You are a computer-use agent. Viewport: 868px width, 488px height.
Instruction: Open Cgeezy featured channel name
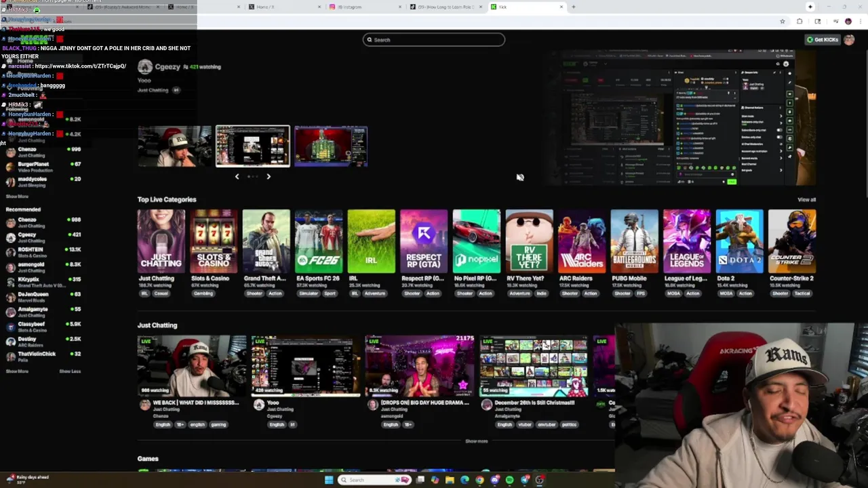[168, 66]
